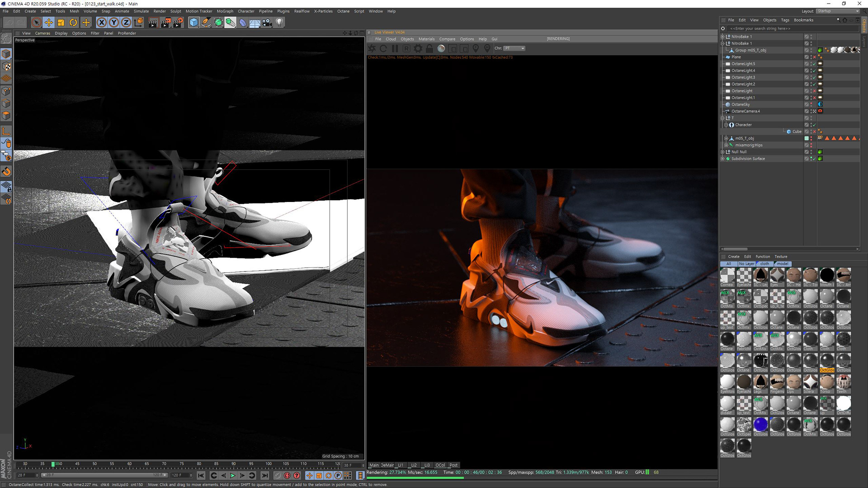Collapse the Character object tree

726,125
